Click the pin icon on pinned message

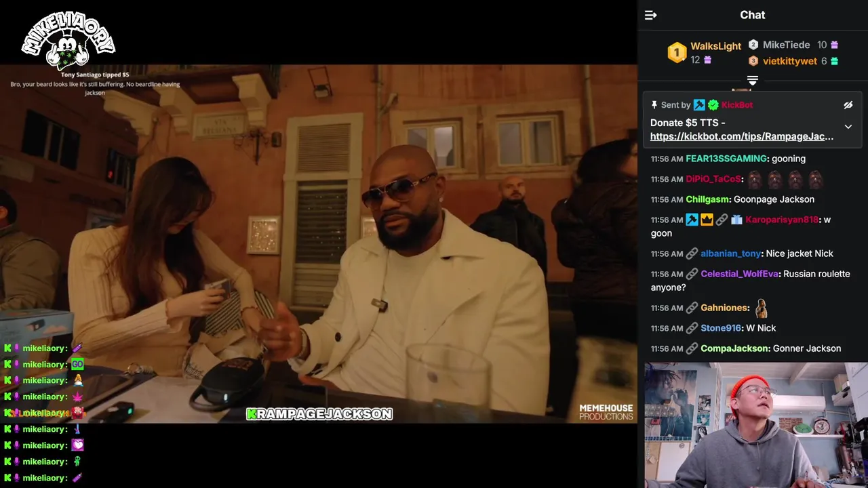point(654,105)
